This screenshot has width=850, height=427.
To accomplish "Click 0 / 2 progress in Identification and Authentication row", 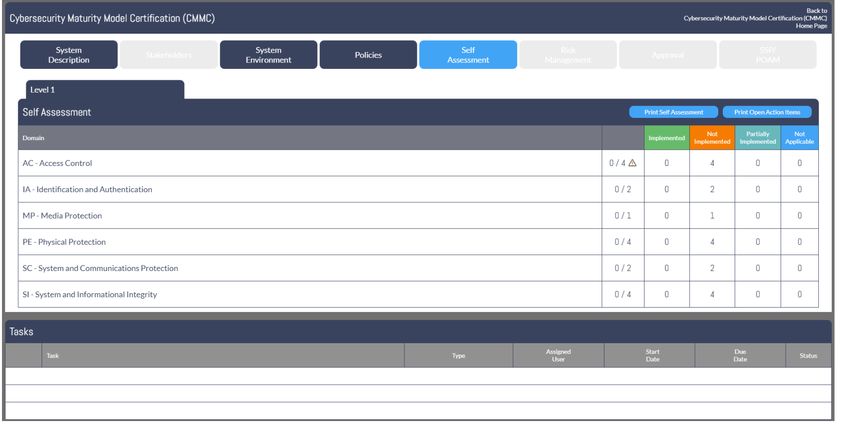I will (623, 189).
